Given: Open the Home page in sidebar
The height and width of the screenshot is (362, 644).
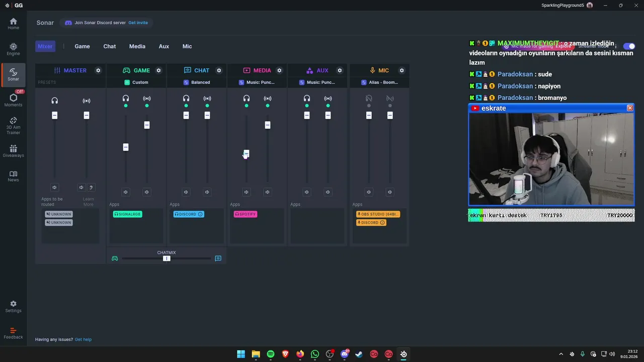Looking at the screenshot, I should click(x=13, y=24).
